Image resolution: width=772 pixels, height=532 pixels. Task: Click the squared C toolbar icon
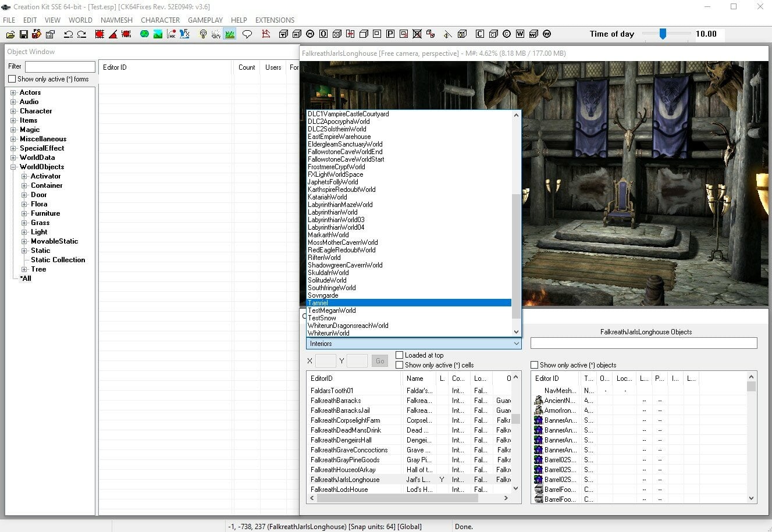coord(480,34)
